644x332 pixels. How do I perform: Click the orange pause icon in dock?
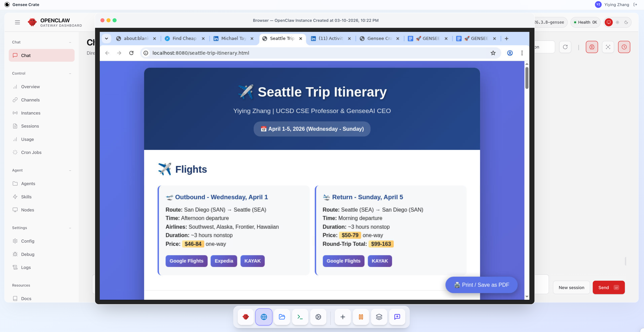[361, 317]
